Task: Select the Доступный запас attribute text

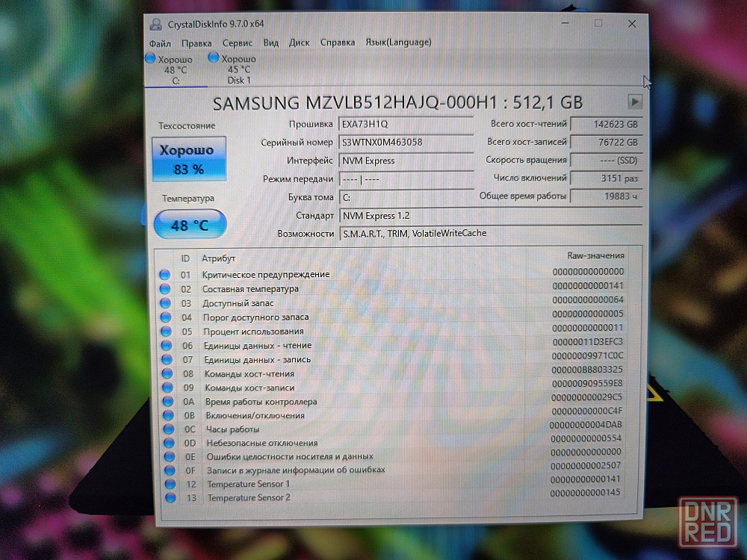Action: 238,303
